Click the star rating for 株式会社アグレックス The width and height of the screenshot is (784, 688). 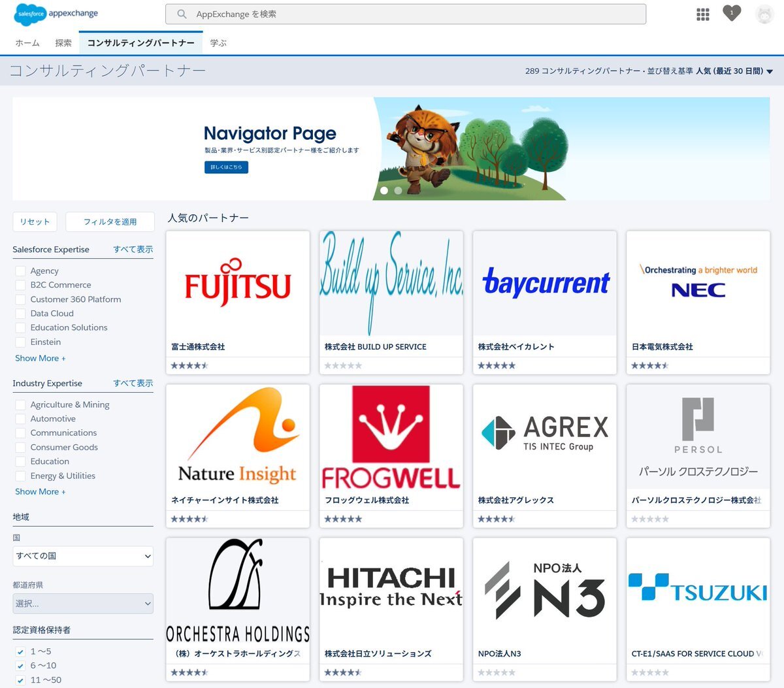[x=497, y=519]
